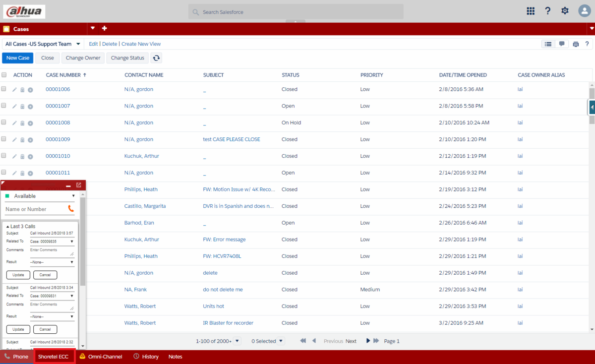Click the Search Salesforce field
Screen dimensions: 595x364
tap(296, 12)
